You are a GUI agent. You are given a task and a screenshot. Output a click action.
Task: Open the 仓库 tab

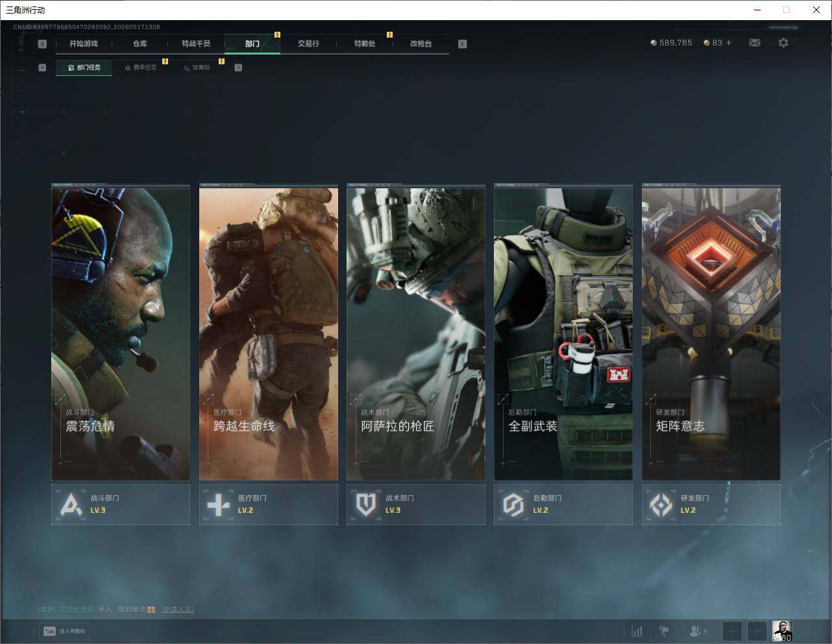pos(140,43)
